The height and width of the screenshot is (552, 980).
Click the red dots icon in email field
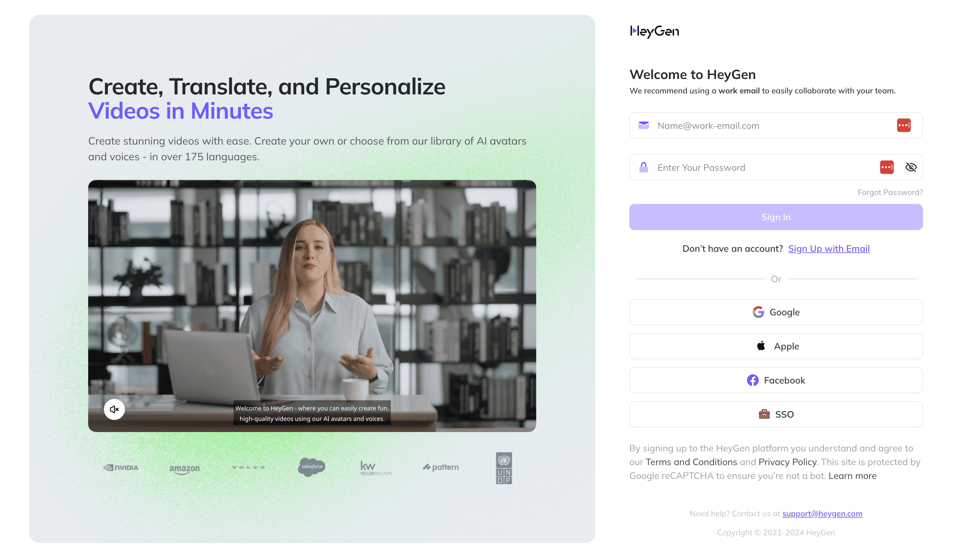coord(903,125)
